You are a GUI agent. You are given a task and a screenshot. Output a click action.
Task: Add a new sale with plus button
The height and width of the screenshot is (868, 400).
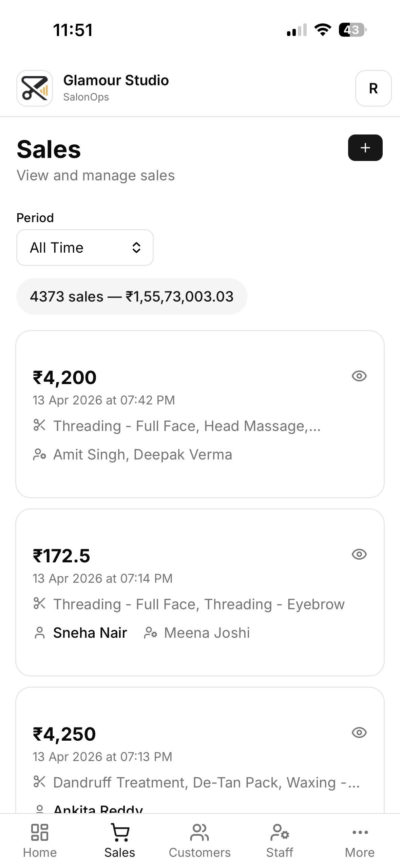click(x=365, y=148)
